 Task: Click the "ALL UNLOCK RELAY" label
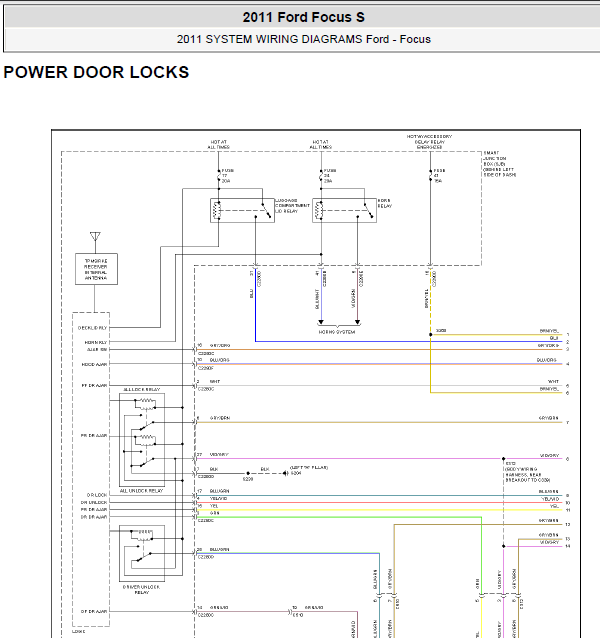tap(141, 491)
